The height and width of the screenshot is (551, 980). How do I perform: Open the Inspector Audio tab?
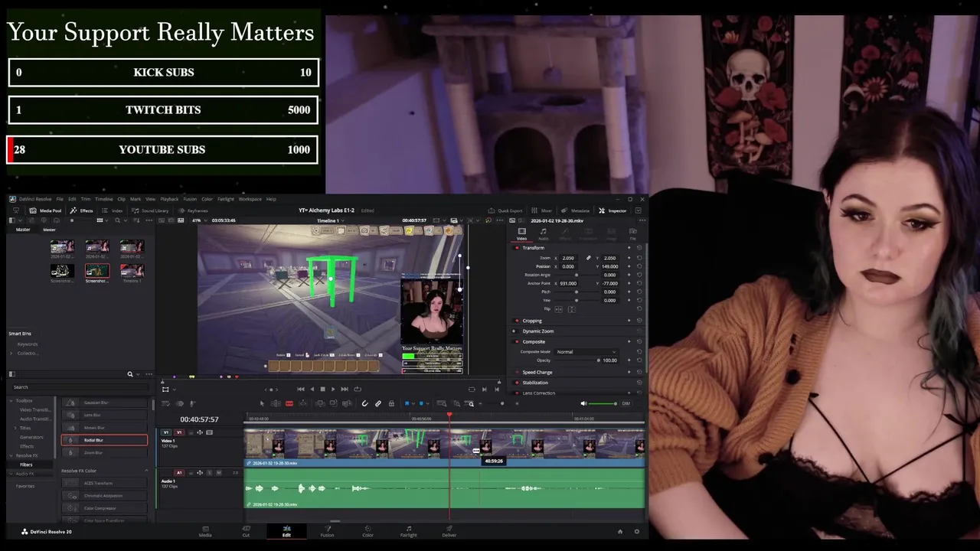point(543,233)
